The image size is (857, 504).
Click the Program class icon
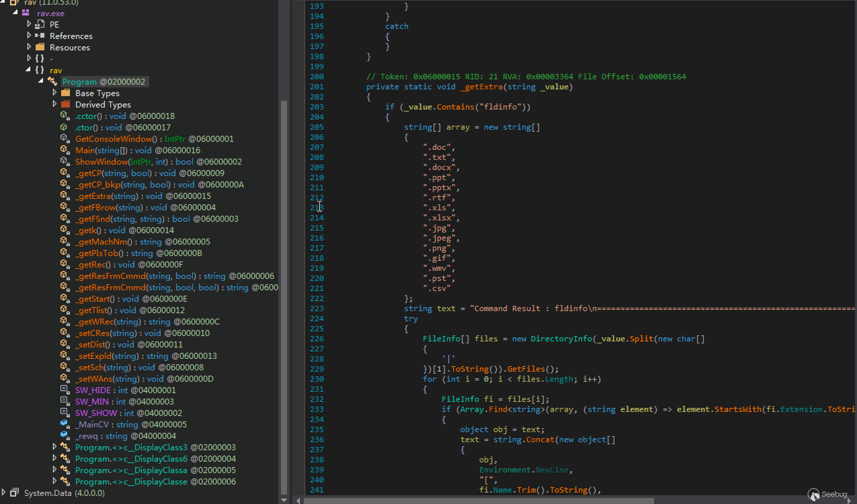[x=52, y=82]
